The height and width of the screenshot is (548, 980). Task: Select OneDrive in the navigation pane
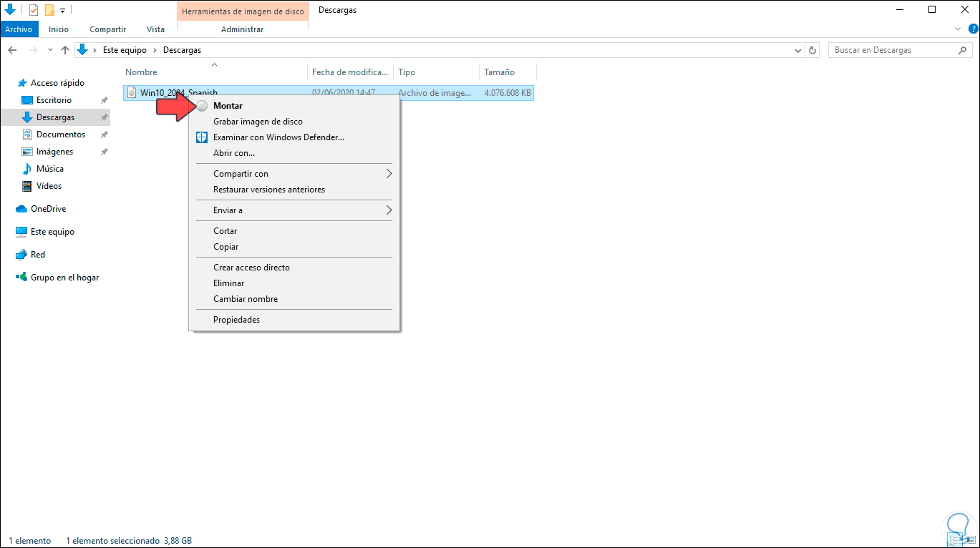pyautogui.click(x=48, y=209)
